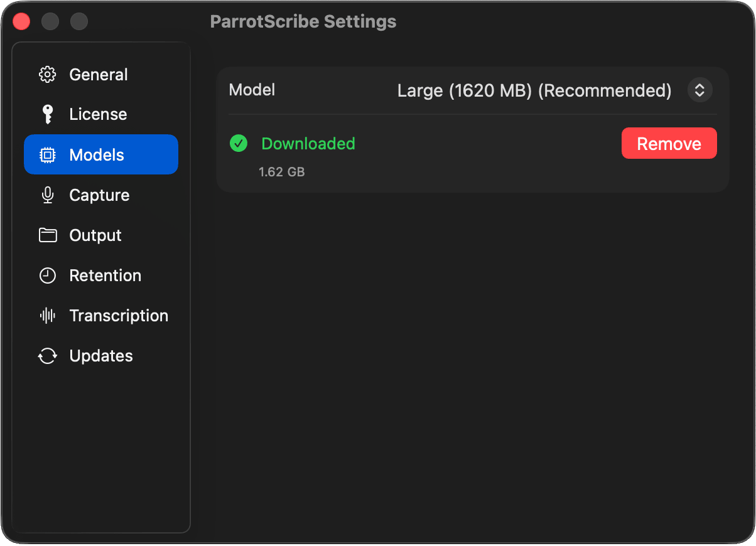This screenshot has width=756, height=546.
Task: Click the 1.62 GB size label
Action: point(282,172)
